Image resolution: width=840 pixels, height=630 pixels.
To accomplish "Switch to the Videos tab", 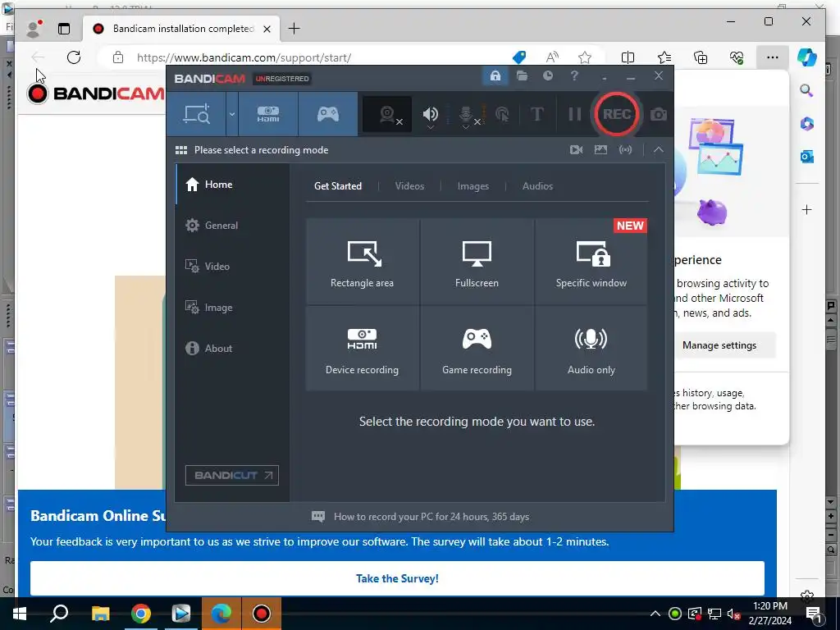I will (409, 186).
